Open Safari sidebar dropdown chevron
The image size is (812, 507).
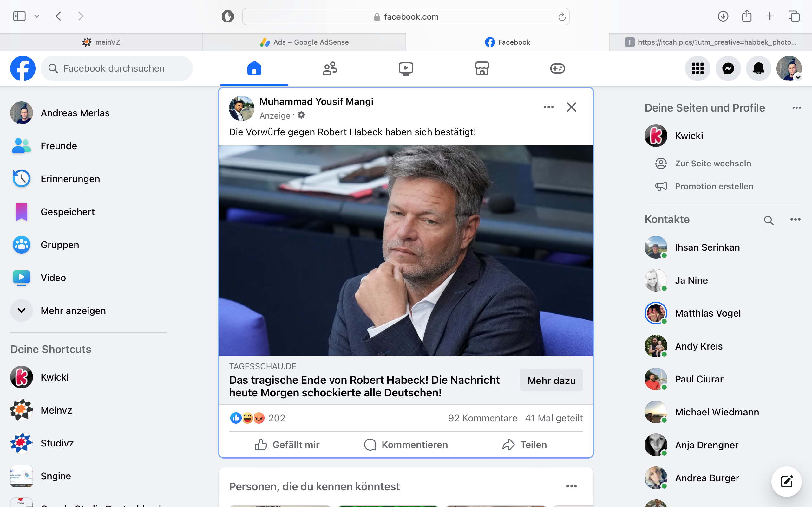click(x=37, y=16)
